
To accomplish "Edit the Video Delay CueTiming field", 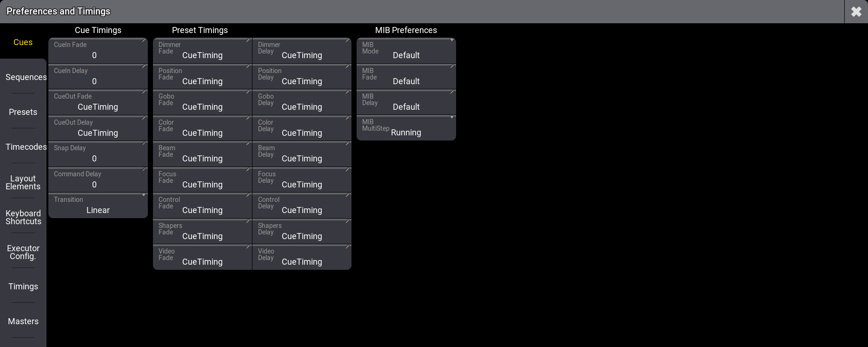I will (x=302, y=257).
